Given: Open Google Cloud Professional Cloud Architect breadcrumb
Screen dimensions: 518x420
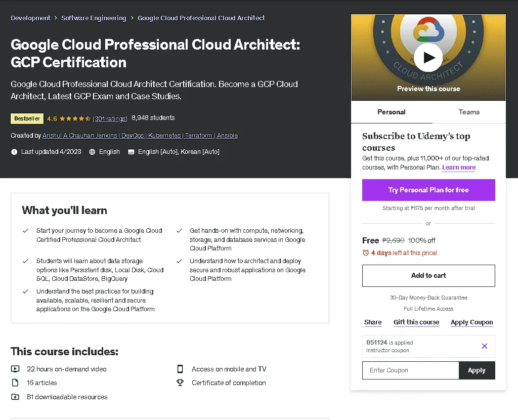Looking at the screenshot, I should (x=201, y=18).
